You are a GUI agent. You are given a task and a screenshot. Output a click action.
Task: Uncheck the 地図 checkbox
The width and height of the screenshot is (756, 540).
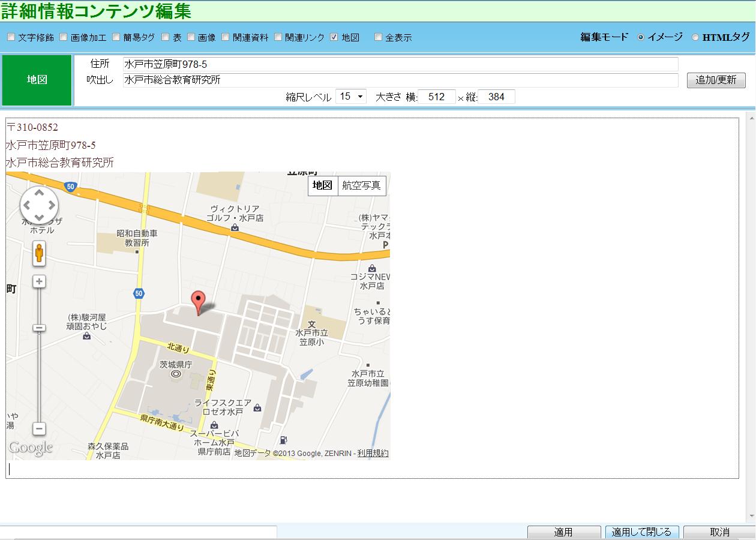(x=334, y=37)
